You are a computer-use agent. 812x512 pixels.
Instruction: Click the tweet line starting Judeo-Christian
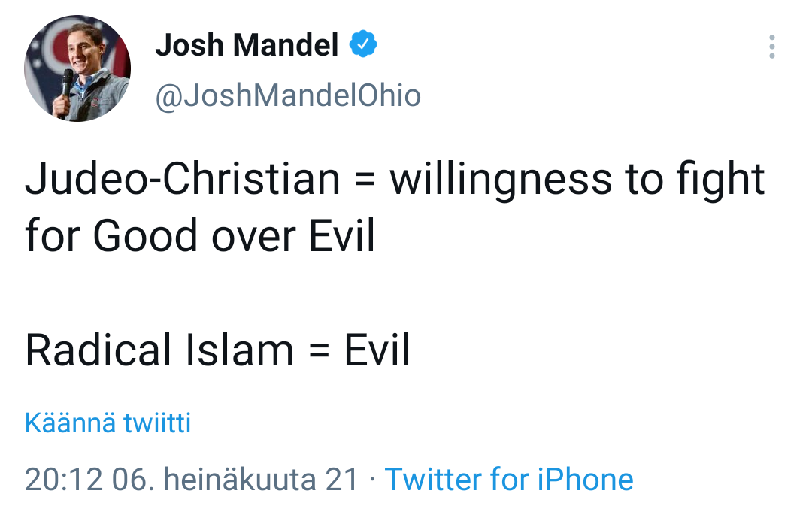tap(395, 179)
